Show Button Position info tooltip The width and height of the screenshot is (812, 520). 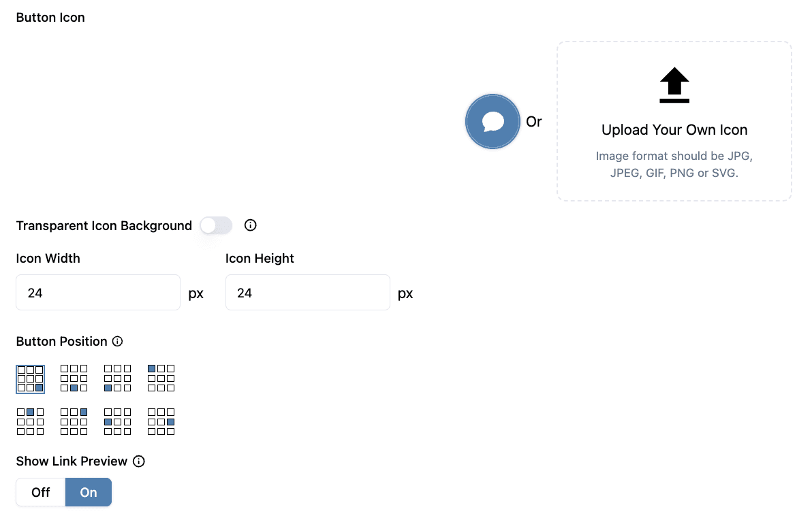[118, 341]
